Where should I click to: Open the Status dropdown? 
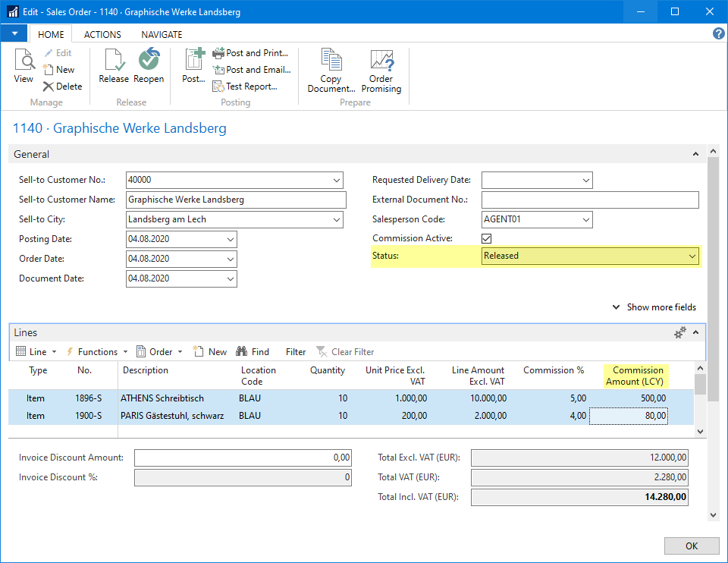pyautogui.click(x=692, y=256)
